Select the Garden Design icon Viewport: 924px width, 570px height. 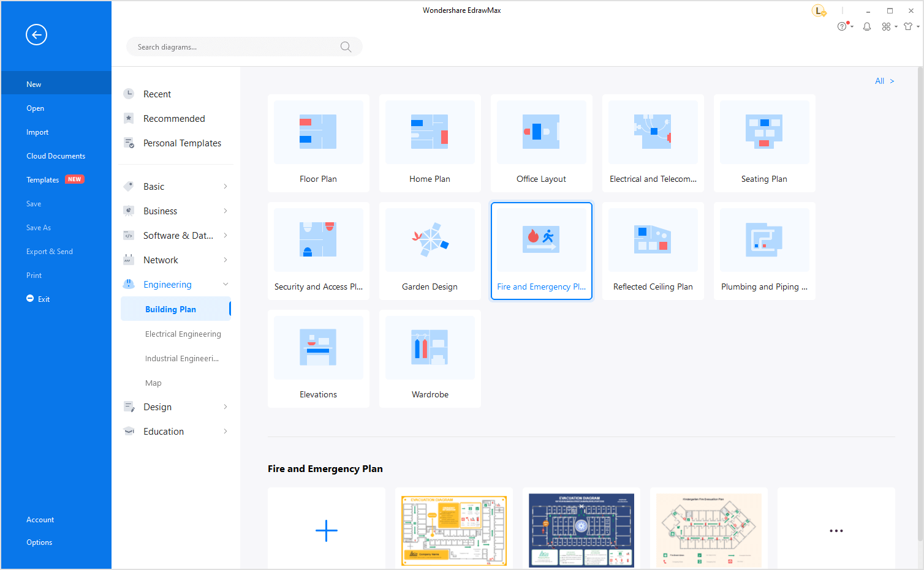(x=430, y=239)
